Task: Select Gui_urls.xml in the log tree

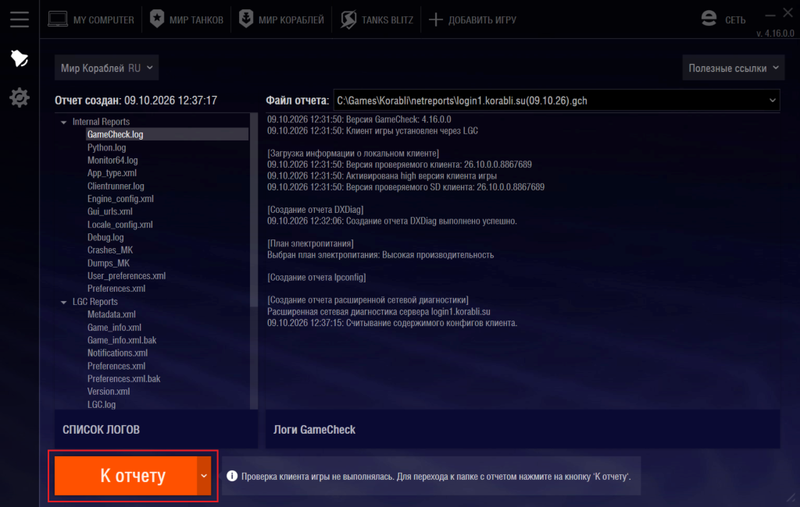Action: pos(110,211)
